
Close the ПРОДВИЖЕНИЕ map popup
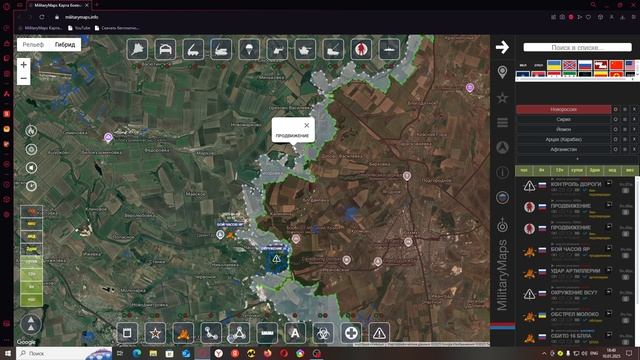click(307, 125)
